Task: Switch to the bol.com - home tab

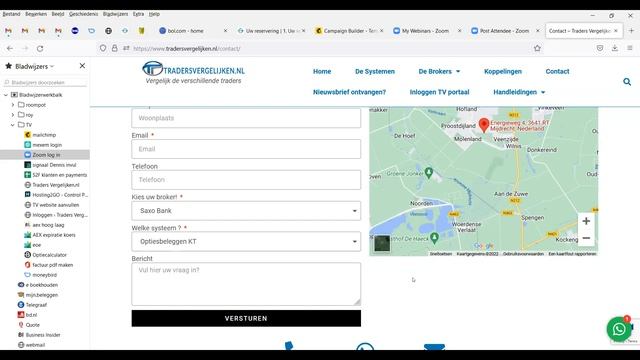Action: [x=192, y=31]
